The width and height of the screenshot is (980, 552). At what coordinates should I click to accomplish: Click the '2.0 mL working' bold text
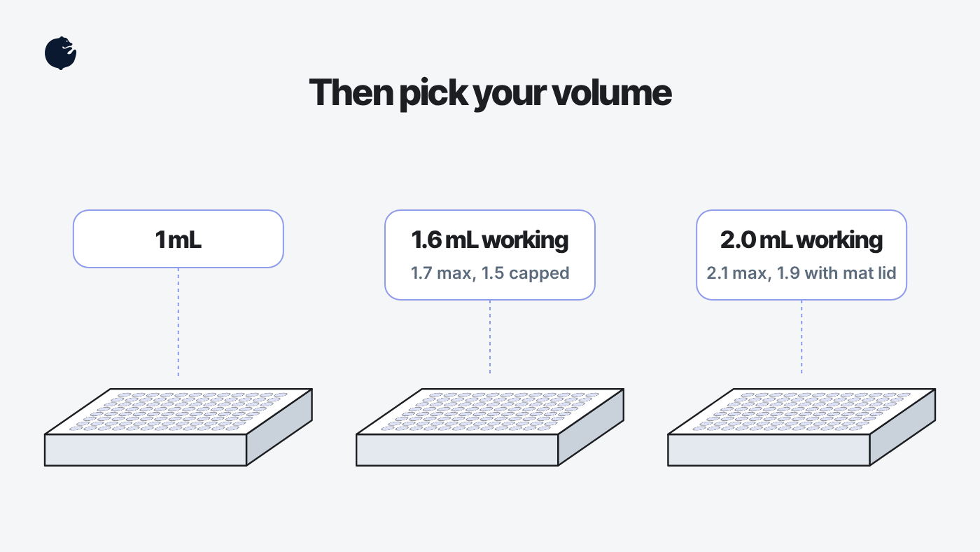(801, 240)
